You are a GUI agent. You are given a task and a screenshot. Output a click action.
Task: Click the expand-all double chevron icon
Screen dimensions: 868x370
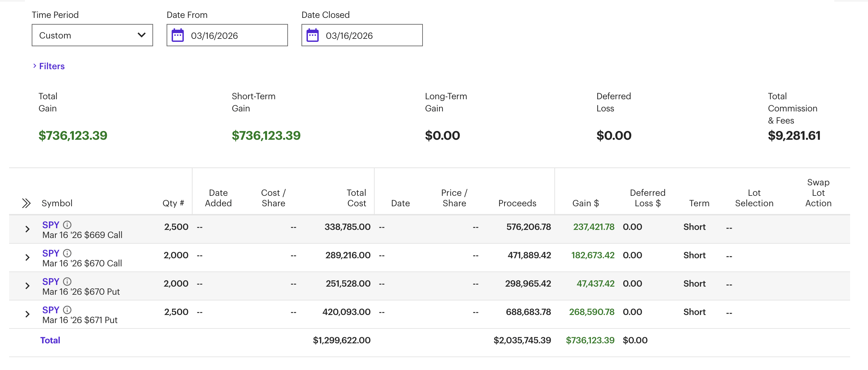26,203
